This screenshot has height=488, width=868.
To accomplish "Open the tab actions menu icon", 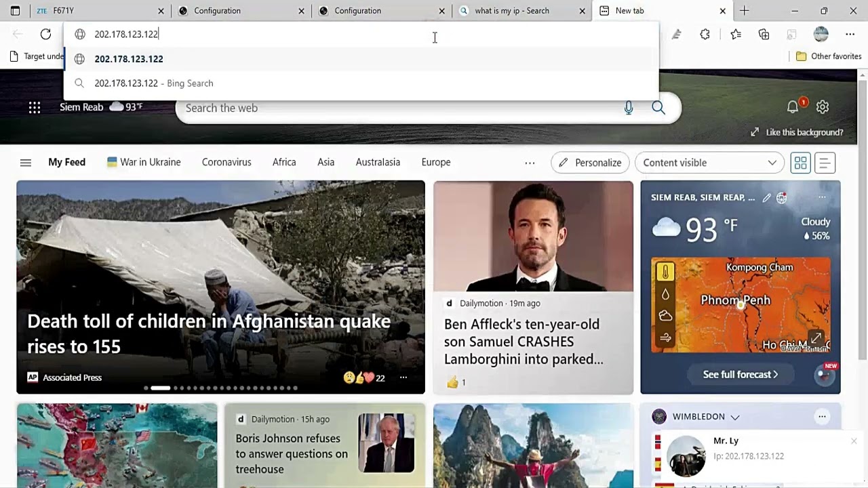I will pos(15,11).
